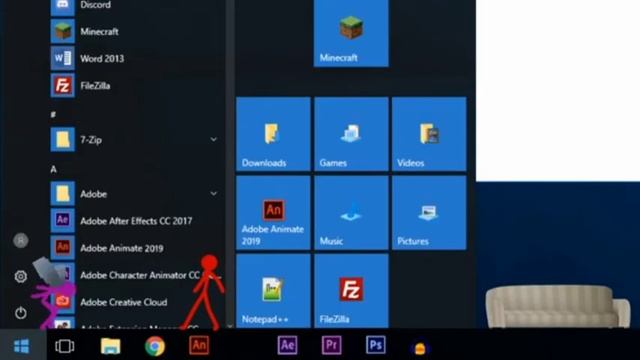The width and height of the screenshot is (640, 360).
Task: Launch Word 2013 from the app list
Action: click(x=137, y=58)
